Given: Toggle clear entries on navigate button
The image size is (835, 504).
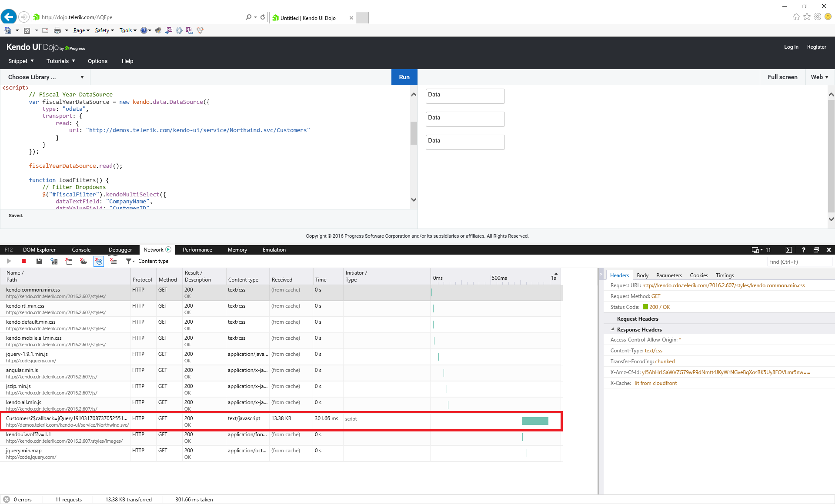Looking at the screenshot, I should [99, 261].
